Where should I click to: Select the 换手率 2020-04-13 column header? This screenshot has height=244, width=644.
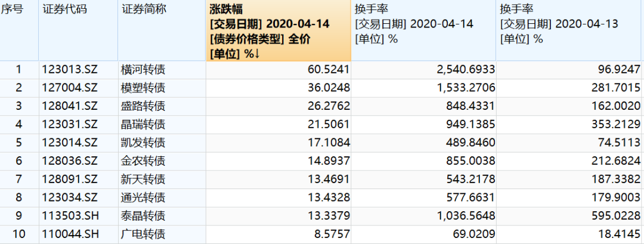(x=570, y=31)
